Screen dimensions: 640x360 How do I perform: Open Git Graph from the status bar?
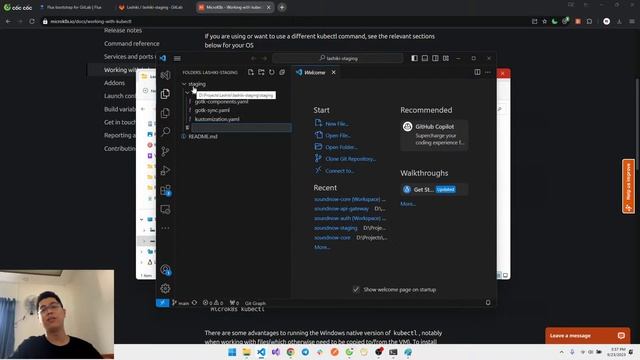coord(255,303)
